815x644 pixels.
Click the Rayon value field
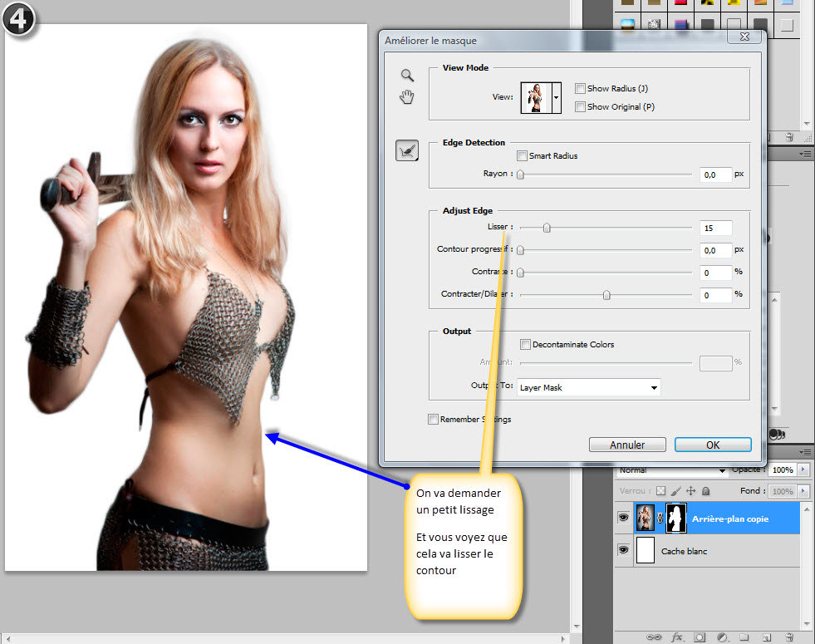pyautogui.click(x=716, y=175)
